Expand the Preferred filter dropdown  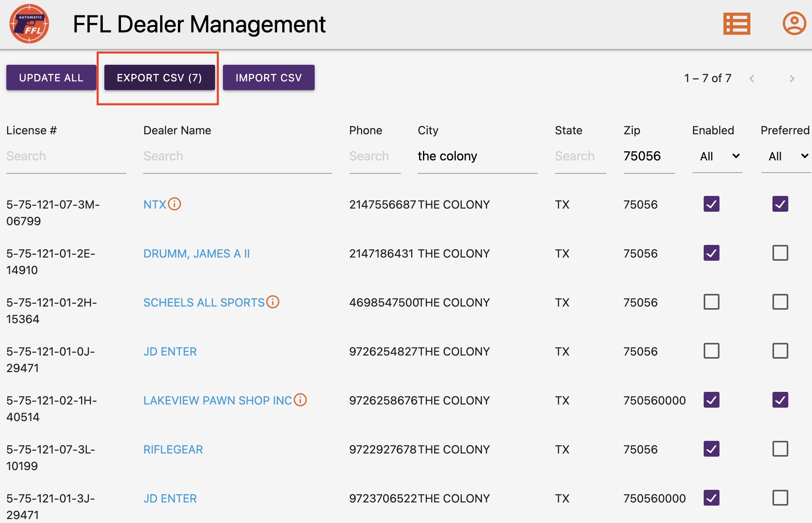click(x=786, y=156)
